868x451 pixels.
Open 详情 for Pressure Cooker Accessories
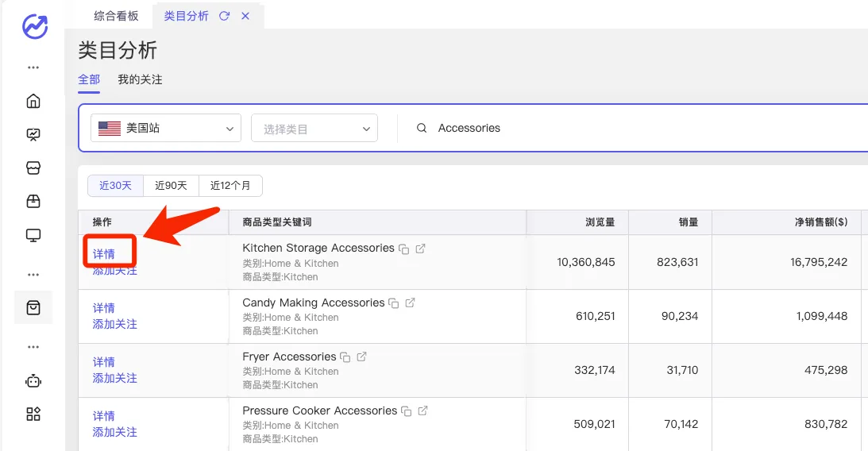pos(104,415)
